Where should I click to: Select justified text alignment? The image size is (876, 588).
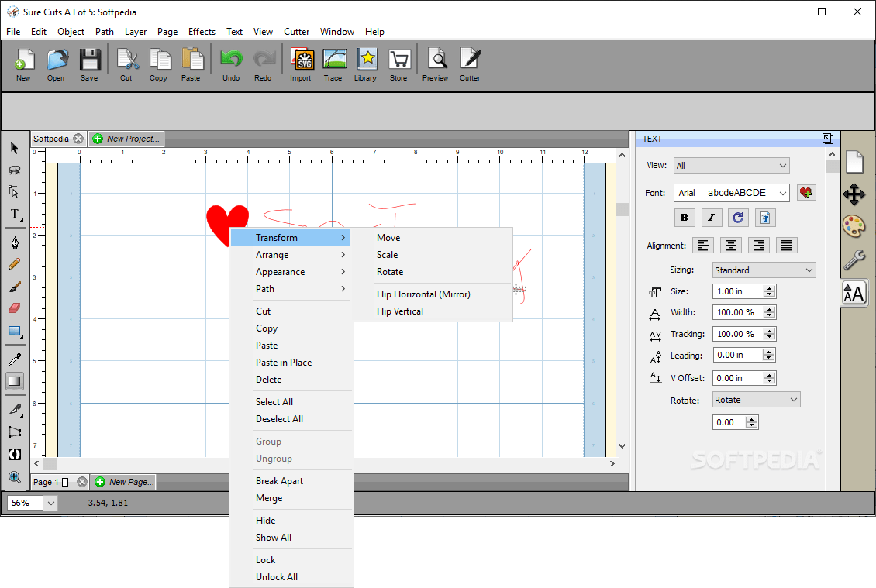(x=787, y=245)
